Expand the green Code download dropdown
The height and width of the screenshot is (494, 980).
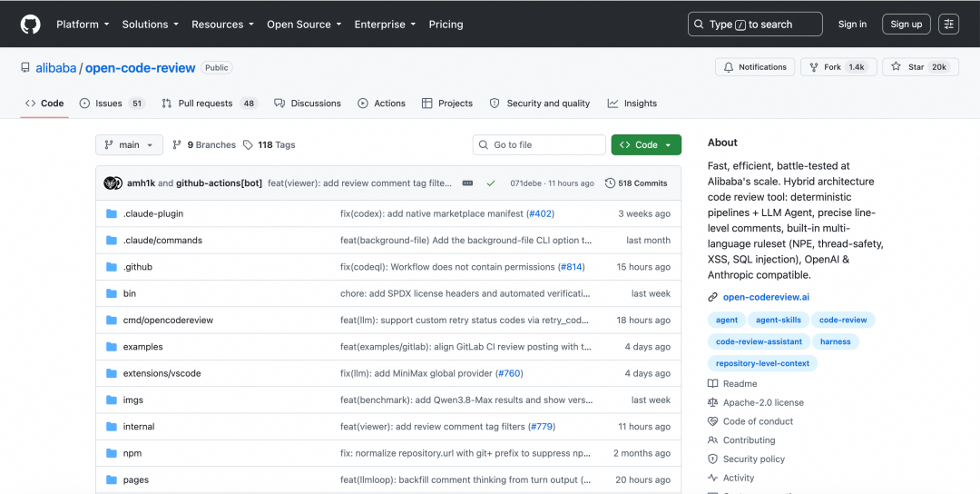click(x=646, y=145)
